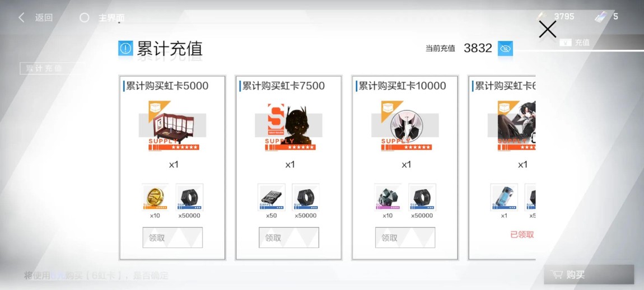Claim the 累计购买虹卡5000 reward with 领取
This screenshot has width=644, height=290.
(172, 237)
